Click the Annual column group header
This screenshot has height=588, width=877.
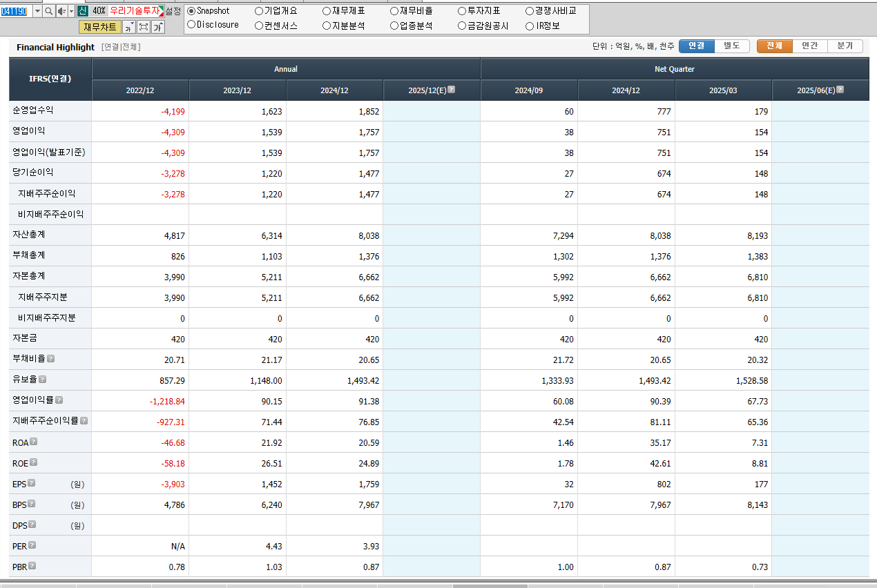point(286,69)
